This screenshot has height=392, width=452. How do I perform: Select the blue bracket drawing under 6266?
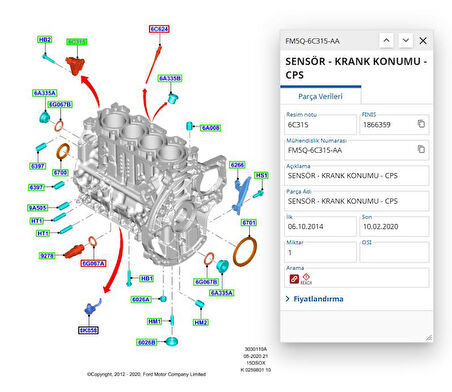pos(241,196)
